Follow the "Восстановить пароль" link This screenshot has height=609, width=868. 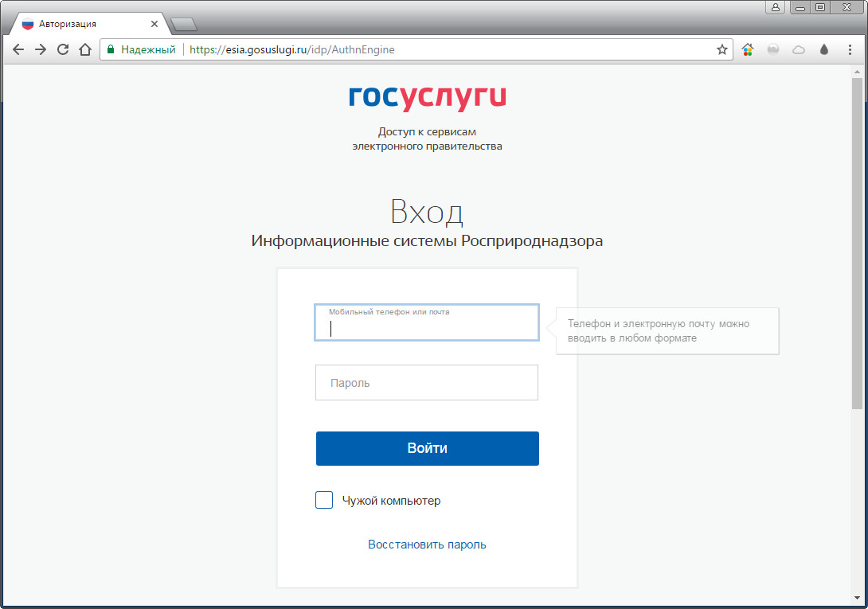tap(427, 545)
